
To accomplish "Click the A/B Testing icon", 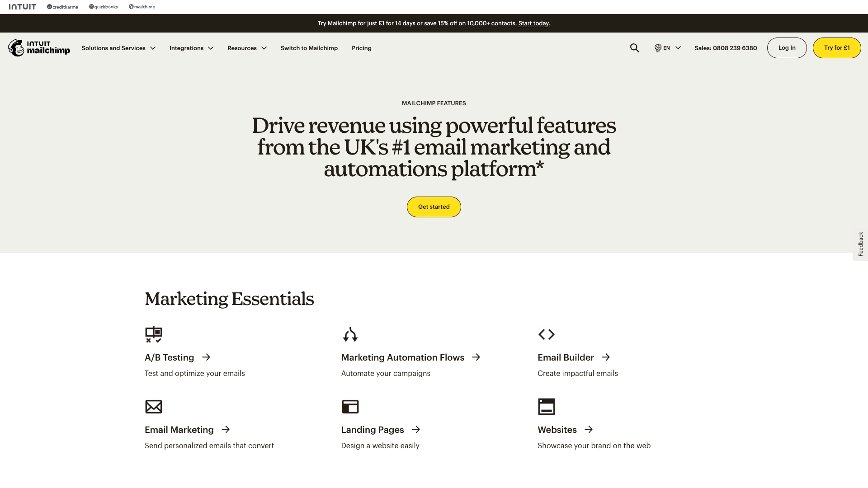I will pos(153,334).
